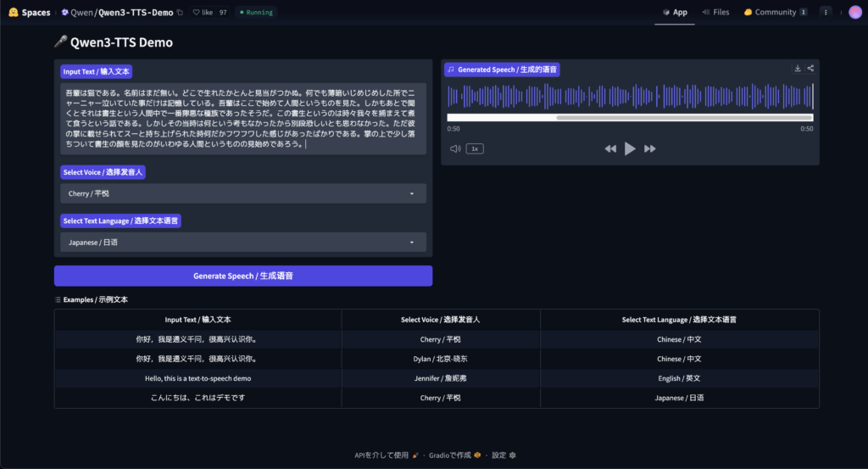868x469 pixels.
Task: Click the like count 97
Action: pos(223,12)
